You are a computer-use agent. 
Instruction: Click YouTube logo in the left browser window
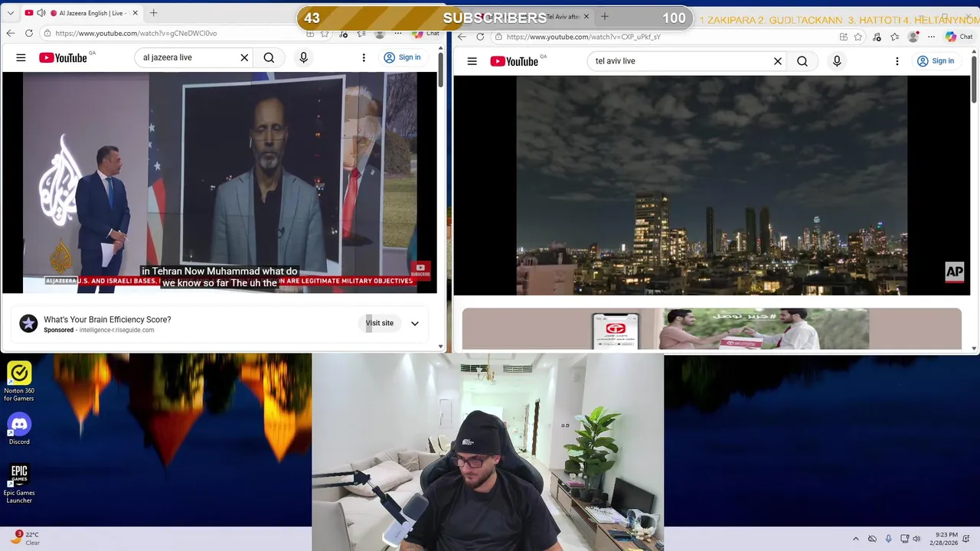[x=63, y=57]
